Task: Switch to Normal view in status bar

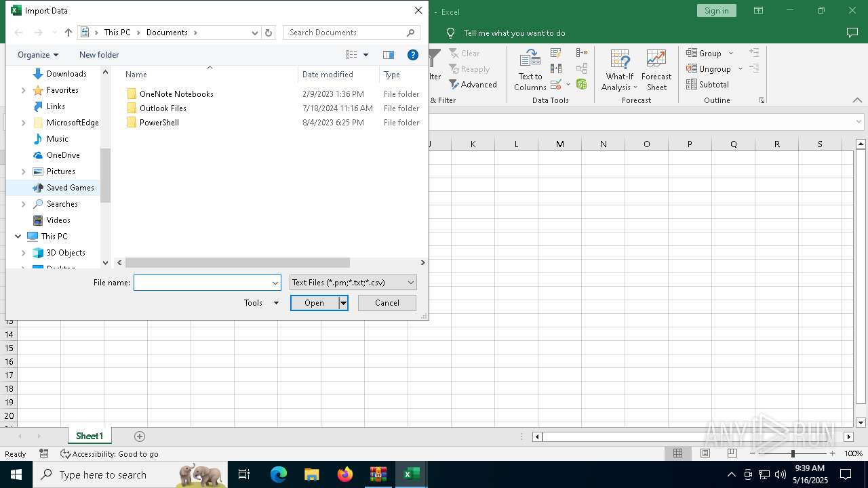Action: tap(677, 453)
